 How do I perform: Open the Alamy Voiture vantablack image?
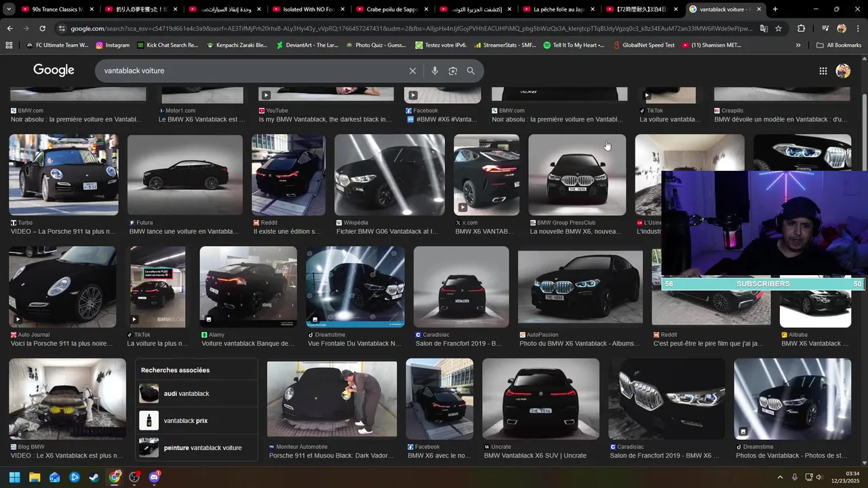248,287
